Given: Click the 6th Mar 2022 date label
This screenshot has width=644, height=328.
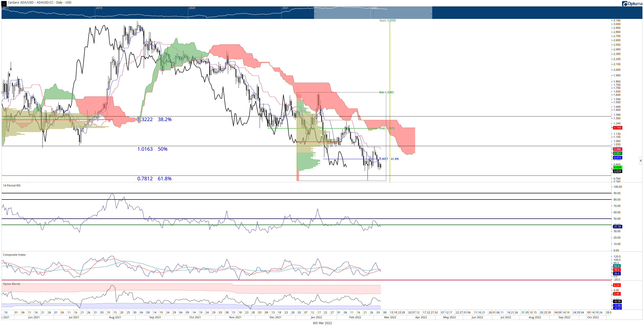Looking at the screenshot, I should tap(322, 323).
